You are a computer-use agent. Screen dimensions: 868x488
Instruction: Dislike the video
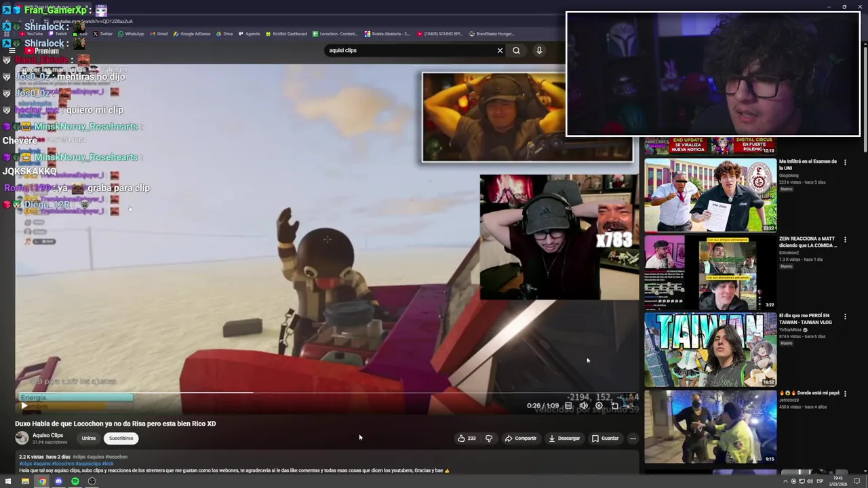(489, 439)
